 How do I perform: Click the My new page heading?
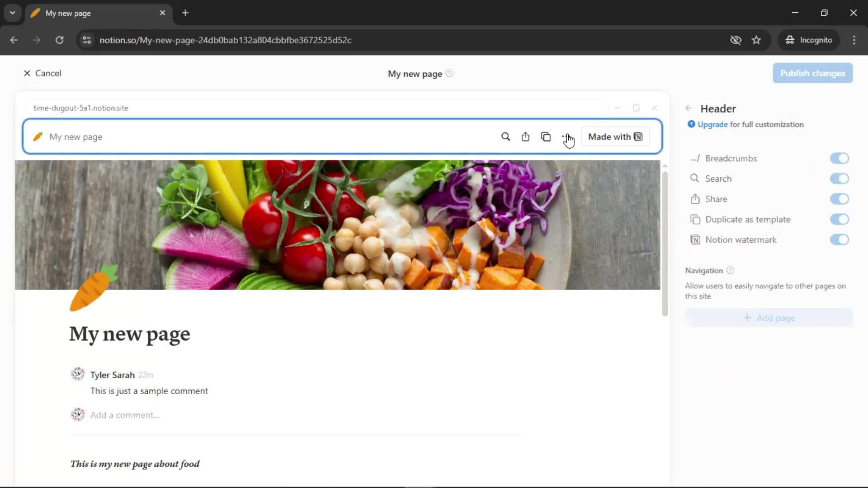130,334
